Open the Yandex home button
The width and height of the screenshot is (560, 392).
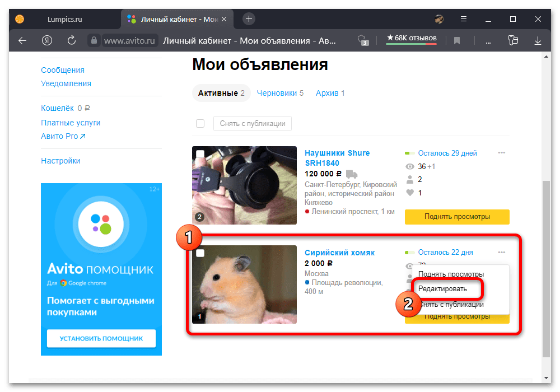[x=47, y=40]
